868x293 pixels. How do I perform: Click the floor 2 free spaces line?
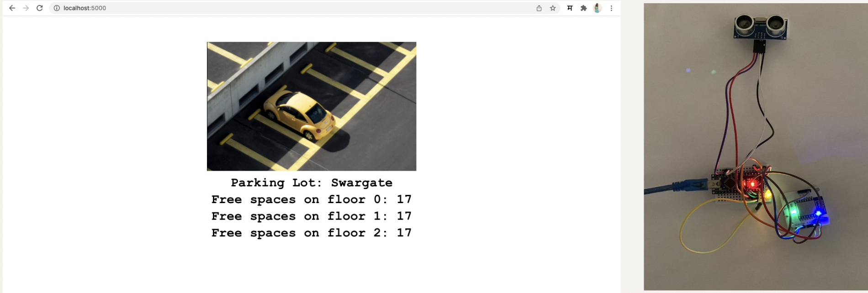pos(311,233)
